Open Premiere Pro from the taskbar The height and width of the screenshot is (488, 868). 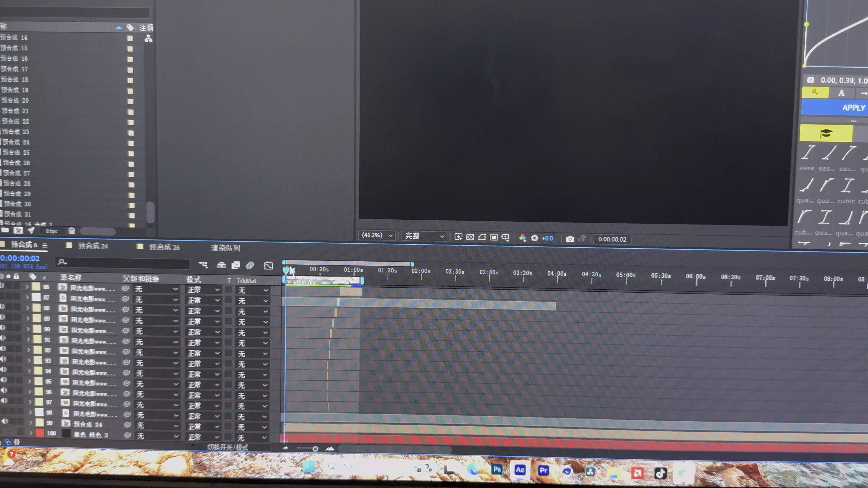543,470
